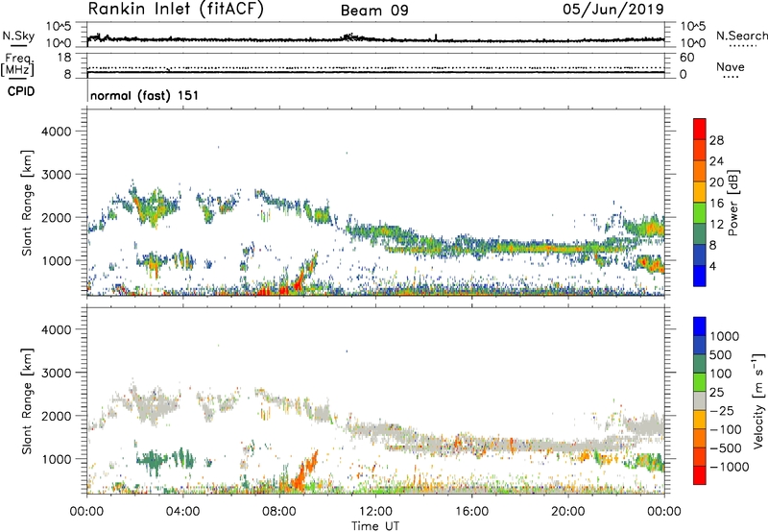Click the 'CPID' label
Viewport: 768px width, 532px height.
[21, 91]
